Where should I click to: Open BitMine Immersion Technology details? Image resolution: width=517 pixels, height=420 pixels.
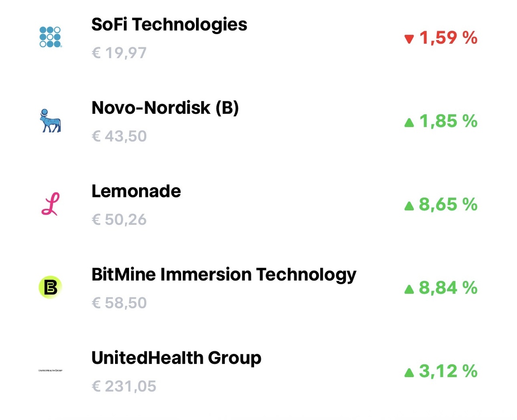[x=224, y=275]
